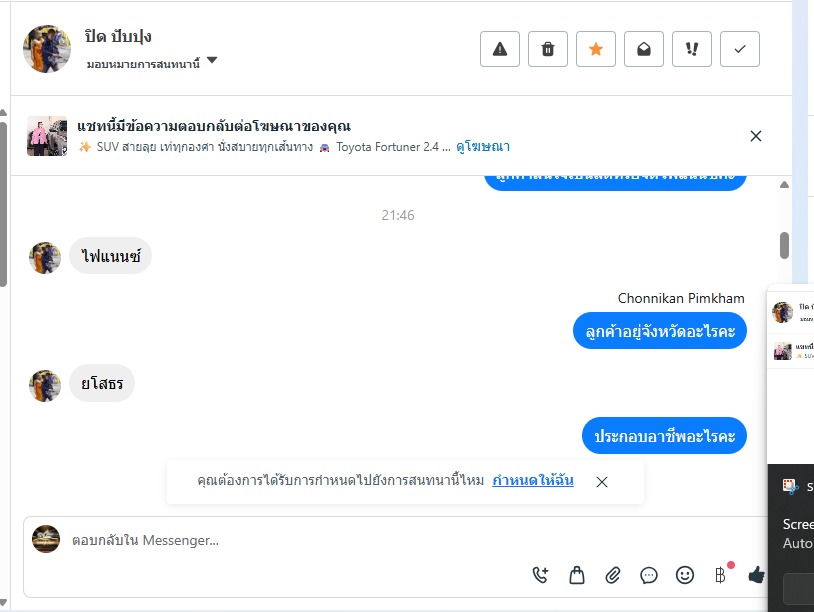
Task: Open the มอบหมายการสนทนานี้ assignment menu label
Action: point(143,64)
